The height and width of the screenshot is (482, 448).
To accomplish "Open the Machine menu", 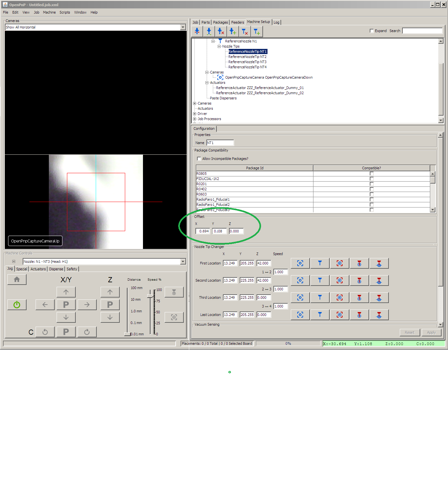I will pyautogui.click(x=49, y=12).
